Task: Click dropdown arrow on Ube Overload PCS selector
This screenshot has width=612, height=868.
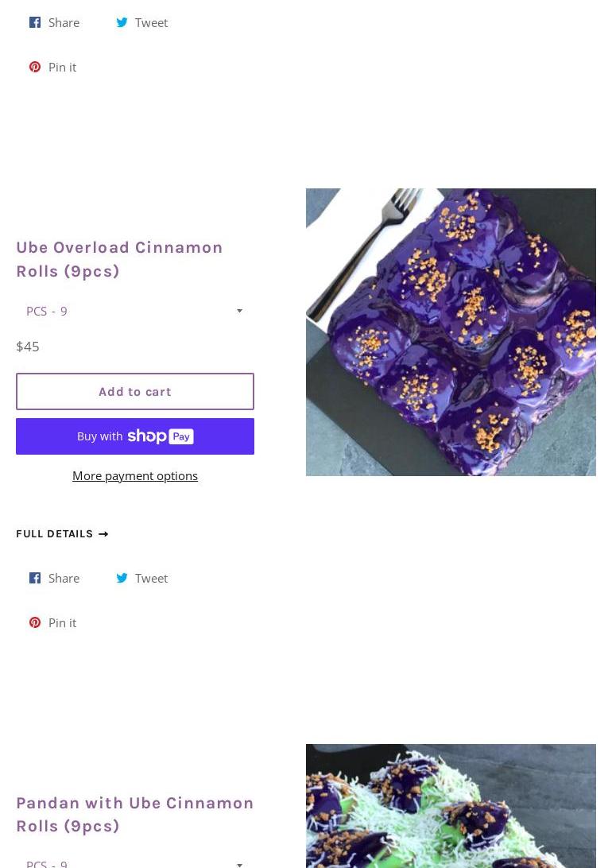Action: 239,311
